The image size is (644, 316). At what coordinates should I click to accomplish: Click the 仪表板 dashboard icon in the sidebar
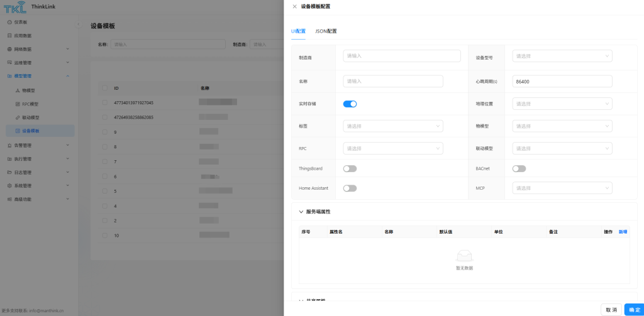point(9,22)
